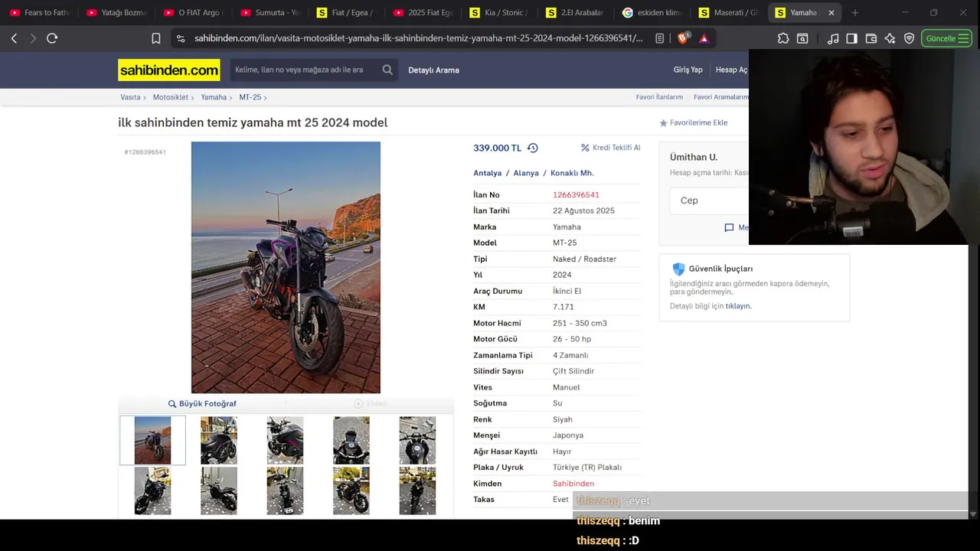Image resolution: width=980 pixels, height=551 pixels.
Task: Click the MT-25 breadcrumb
Action: pos(250,97)
